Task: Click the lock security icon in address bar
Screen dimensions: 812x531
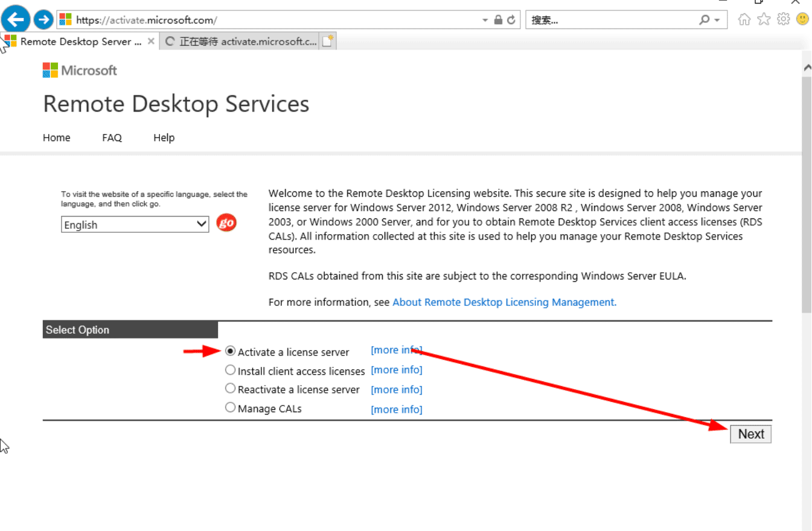Action: click(498, 20)
